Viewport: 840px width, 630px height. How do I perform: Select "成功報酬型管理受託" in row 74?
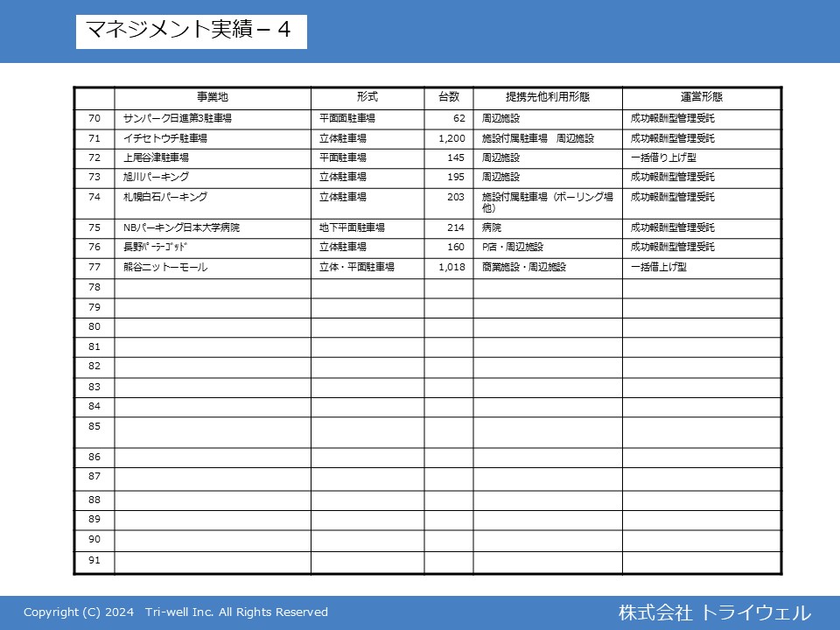[x=673, y=197]
